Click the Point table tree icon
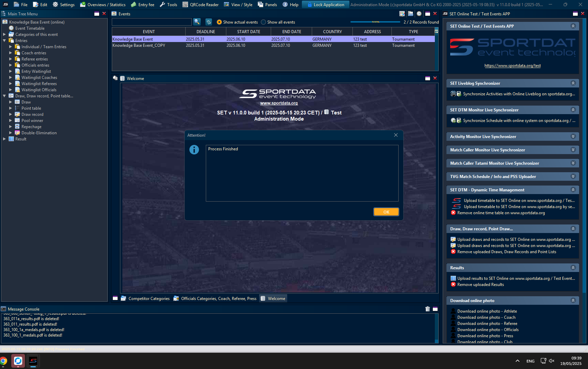This screenshot has width=588, height=369. 17,108
